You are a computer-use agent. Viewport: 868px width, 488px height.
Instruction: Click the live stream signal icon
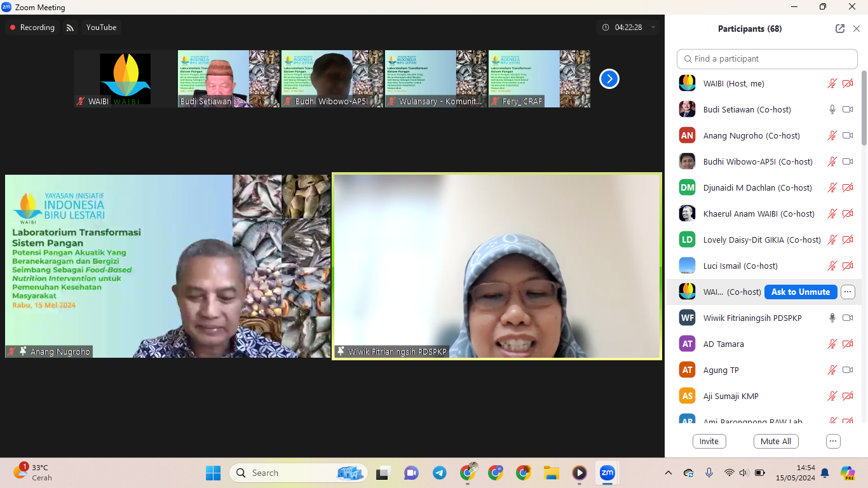70,27
